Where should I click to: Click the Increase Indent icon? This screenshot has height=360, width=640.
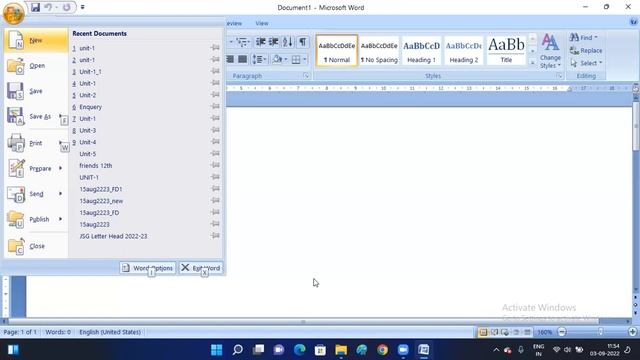tap(274, 42)
